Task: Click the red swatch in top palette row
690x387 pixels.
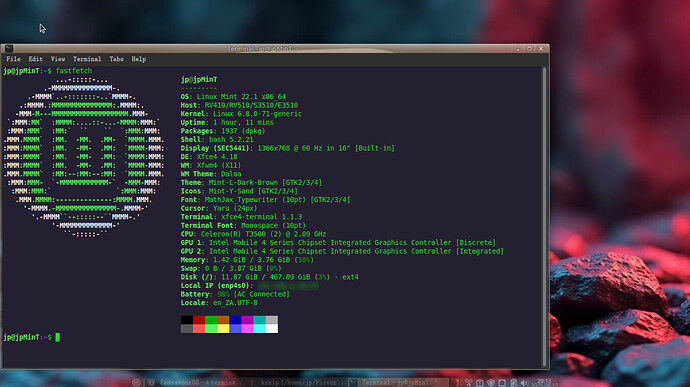Action: point(199,320)
